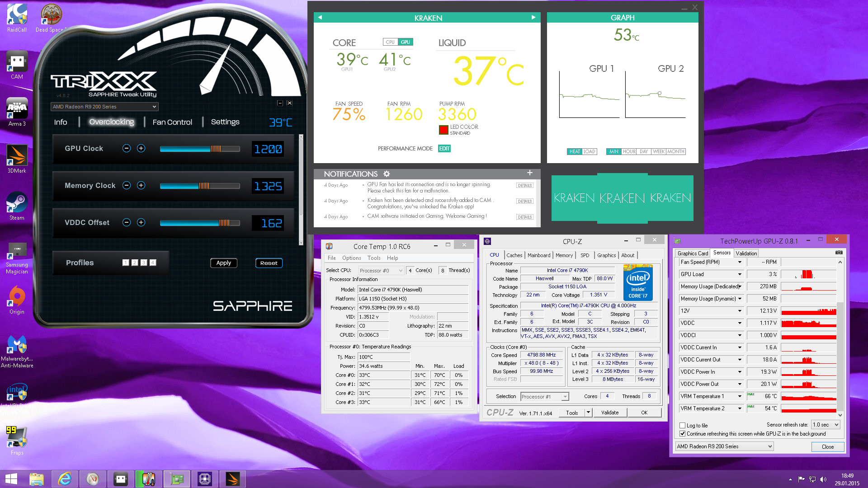The image size is (868, 488).
Task: Launch 3DMark desktop icon
Action: point(17,159)
